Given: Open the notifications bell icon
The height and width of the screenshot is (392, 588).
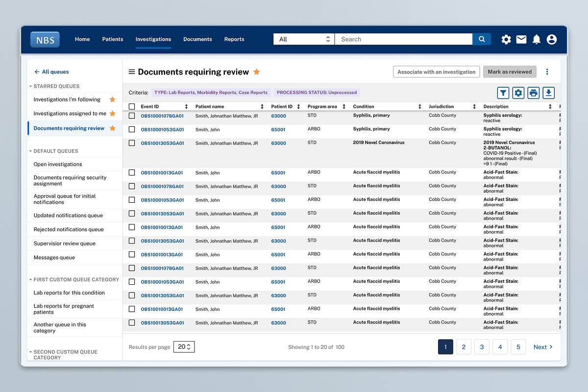Looking at the screenshot, I should [x=537, y=40].
